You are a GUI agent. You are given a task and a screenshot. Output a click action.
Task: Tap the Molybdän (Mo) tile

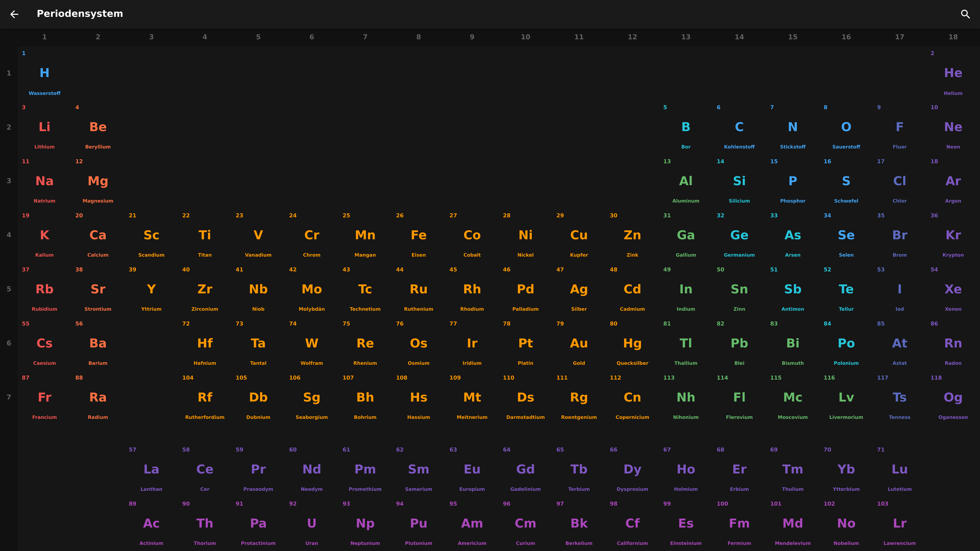click(312, 289)
